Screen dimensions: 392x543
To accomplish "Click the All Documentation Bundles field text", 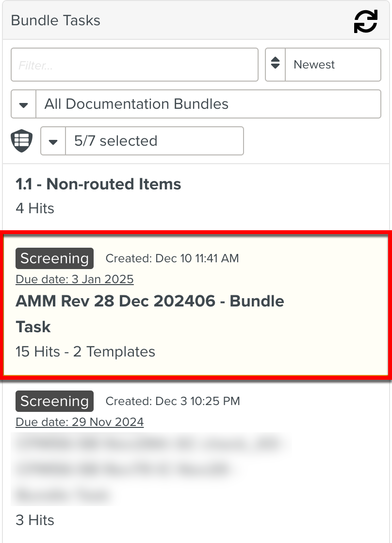I will 136,104.
